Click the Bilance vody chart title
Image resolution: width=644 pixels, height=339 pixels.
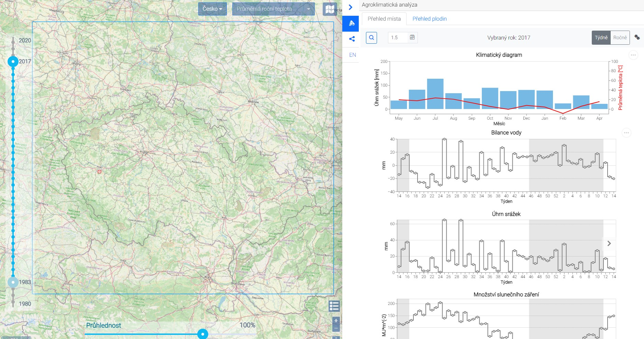[x=506, y=132]
